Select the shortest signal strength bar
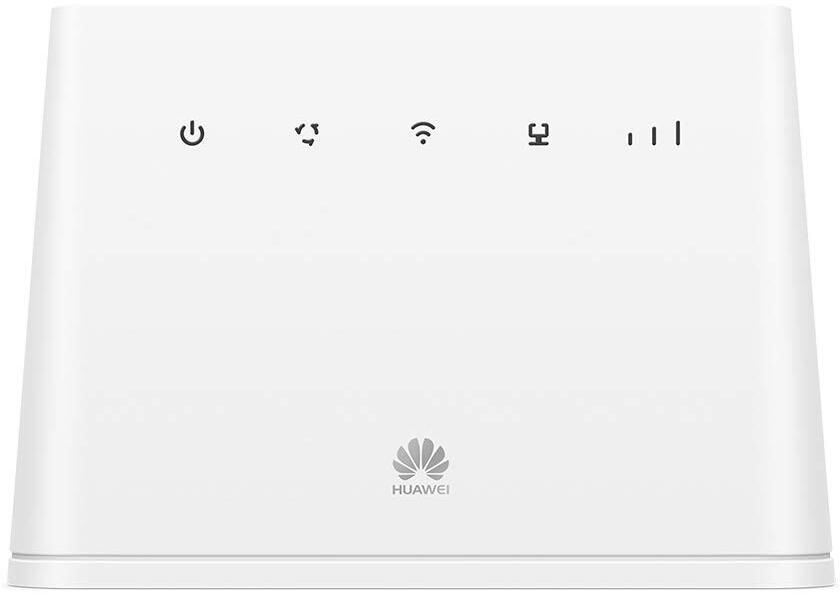 point(630,139)
